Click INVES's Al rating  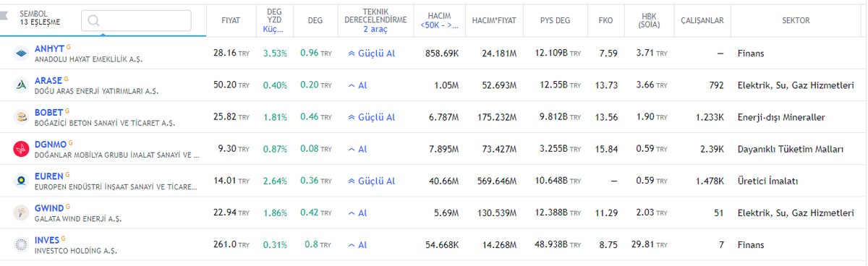point(357,245)
